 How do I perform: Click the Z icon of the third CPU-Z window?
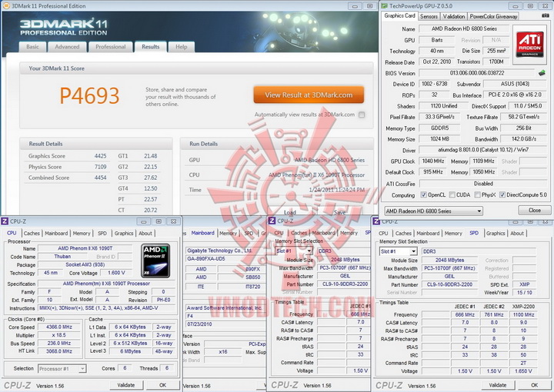(272, 221)
